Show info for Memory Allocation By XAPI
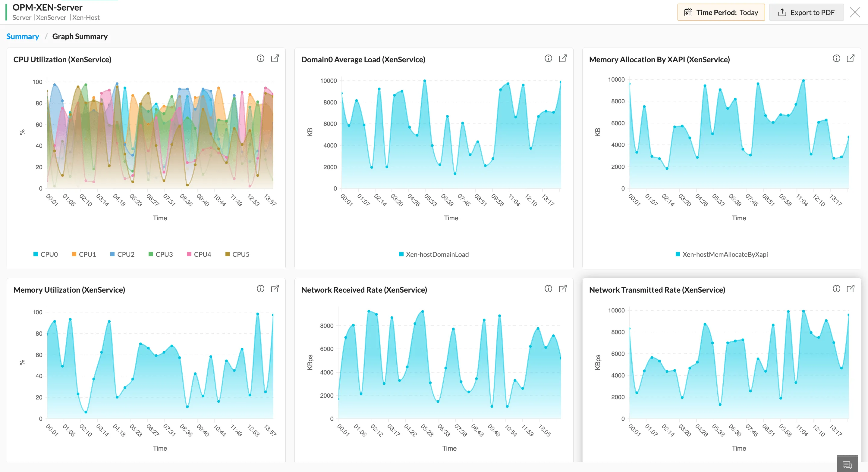Image resolution: width=868 pixels, height=472 pixels. [x=836, y=58]
